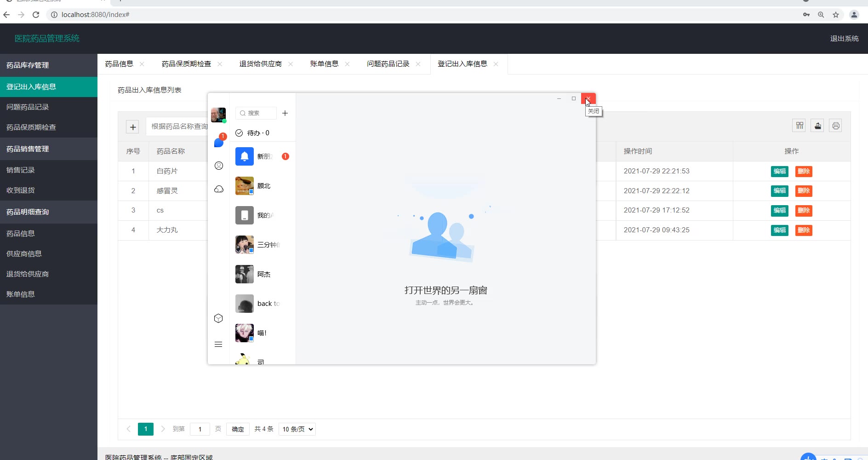This screenshot has height=460, width=868.
Task: Switch to the 退货给供应商 tab
Action: [x=261, y=64]
